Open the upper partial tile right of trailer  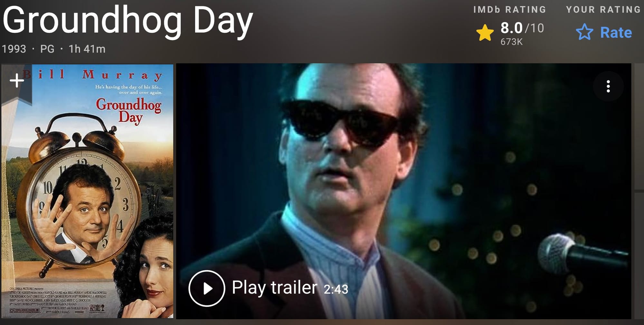click(x=639, y=126)
